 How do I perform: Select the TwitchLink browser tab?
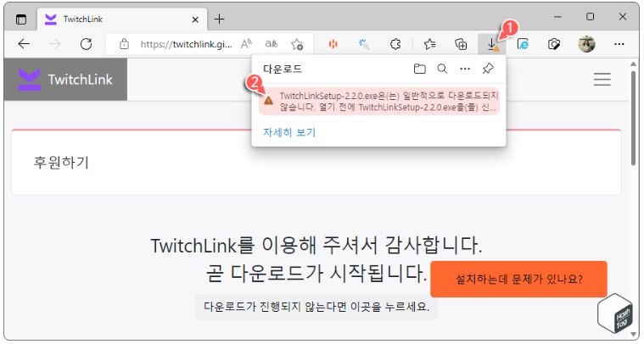click(x=122, y=19)
